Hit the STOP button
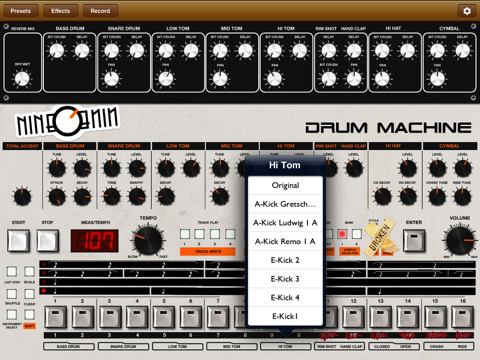This screenshot has height=360, width=480. tap(48, 240)
